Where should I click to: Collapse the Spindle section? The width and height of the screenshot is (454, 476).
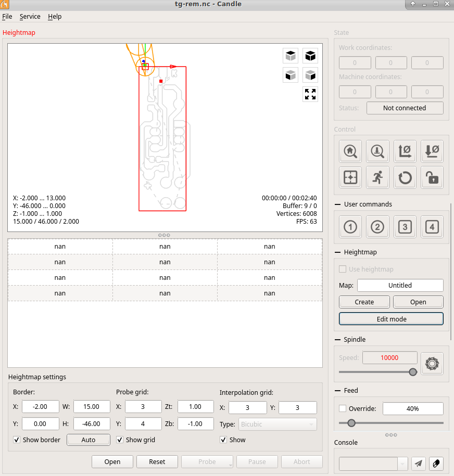coord(337,340)
